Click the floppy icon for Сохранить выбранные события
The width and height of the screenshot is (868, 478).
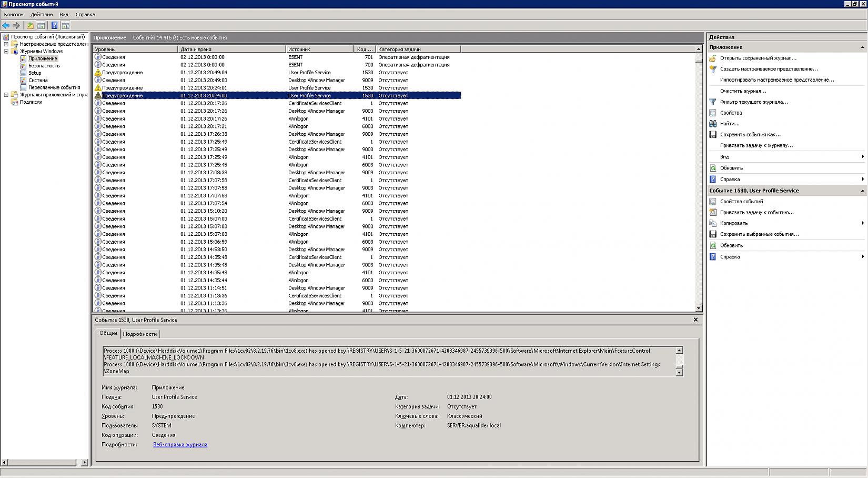713,234
